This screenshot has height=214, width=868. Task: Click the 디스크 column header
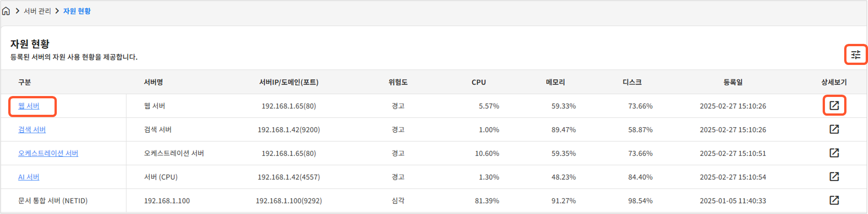632,82
